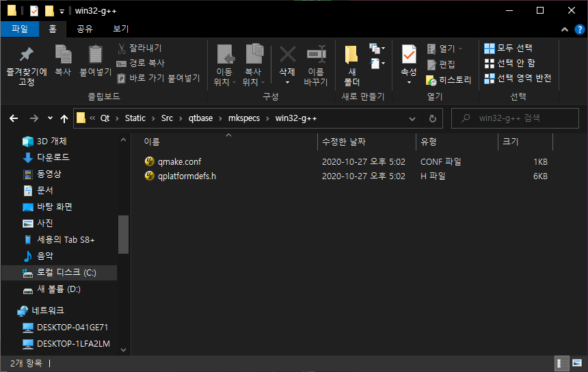Image resolution: width=588 pixels, height=372 pixels.
Task: Sort by 유형 (Type) column header
Action: point(457,142)
